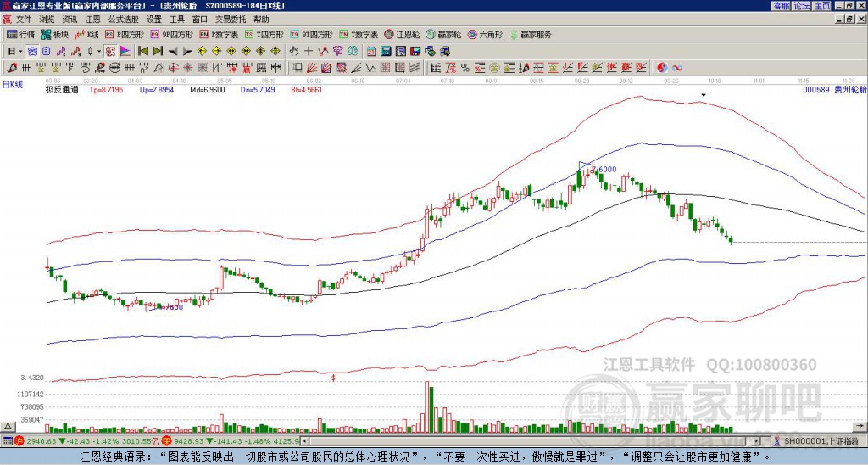Select the hand pan tool

(293, 51)
